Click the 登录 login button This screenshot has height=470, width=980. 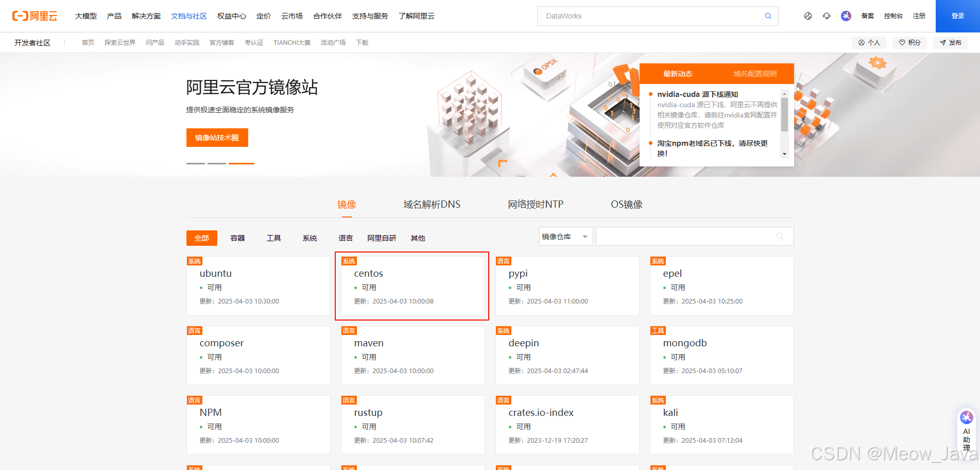(x=958, y=16)
